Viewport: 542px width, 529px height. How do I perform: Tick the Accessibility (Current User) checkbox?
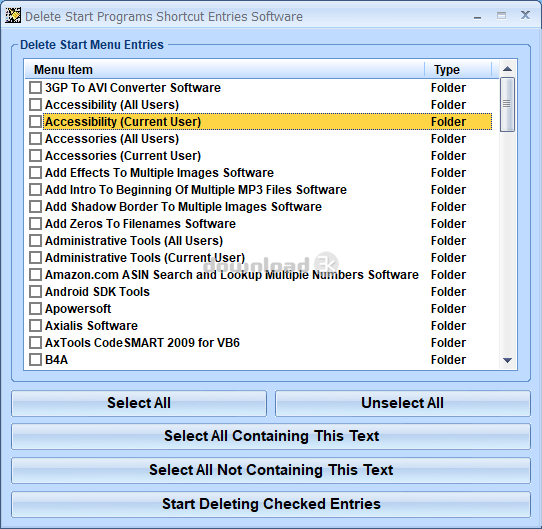point(35,122)
